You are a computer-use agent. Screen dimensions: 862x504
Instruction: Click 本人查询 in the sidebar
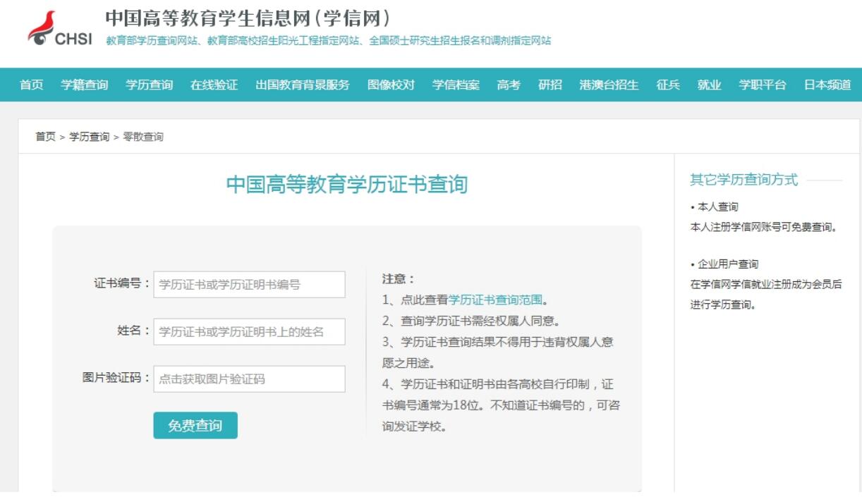tap(718, 207)
